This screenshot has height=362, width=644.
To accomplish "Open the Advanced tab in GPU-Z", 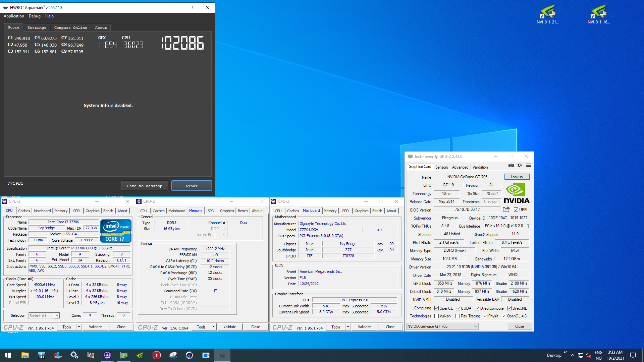I will coord(460,167).
